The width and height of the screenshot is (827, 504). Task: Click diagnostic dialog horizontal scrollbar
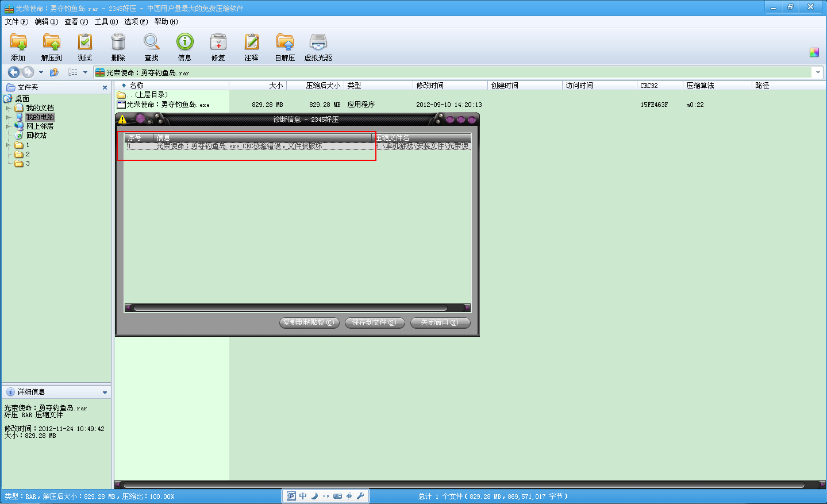[290, 307]
